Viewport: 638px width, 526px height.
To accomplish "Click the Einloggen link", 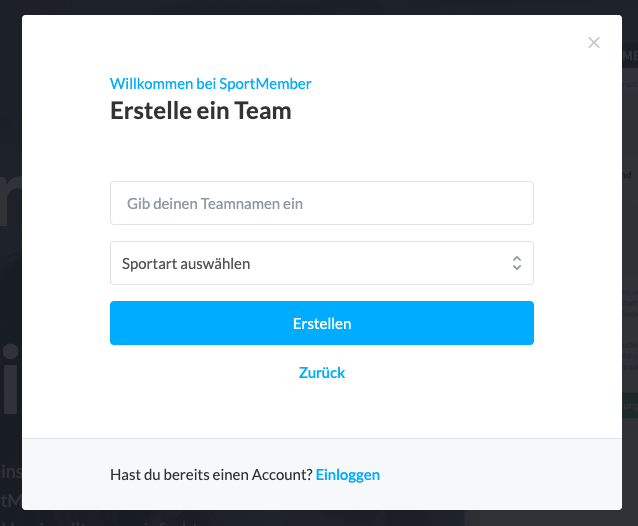I will [348, 475].
